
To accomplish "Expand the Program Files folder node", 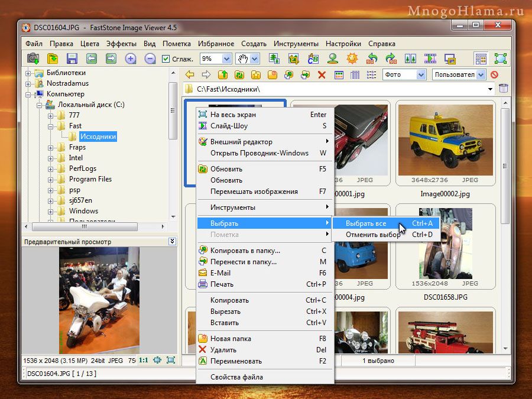I will pos(50,180).
